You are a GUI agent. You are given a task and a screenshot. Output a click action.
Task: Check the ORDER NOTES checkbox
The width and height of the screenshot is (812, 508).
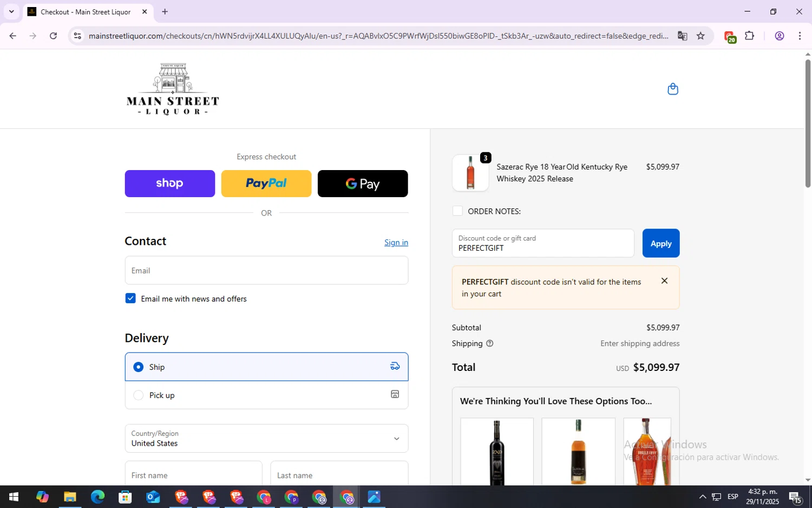coord(457,211)
